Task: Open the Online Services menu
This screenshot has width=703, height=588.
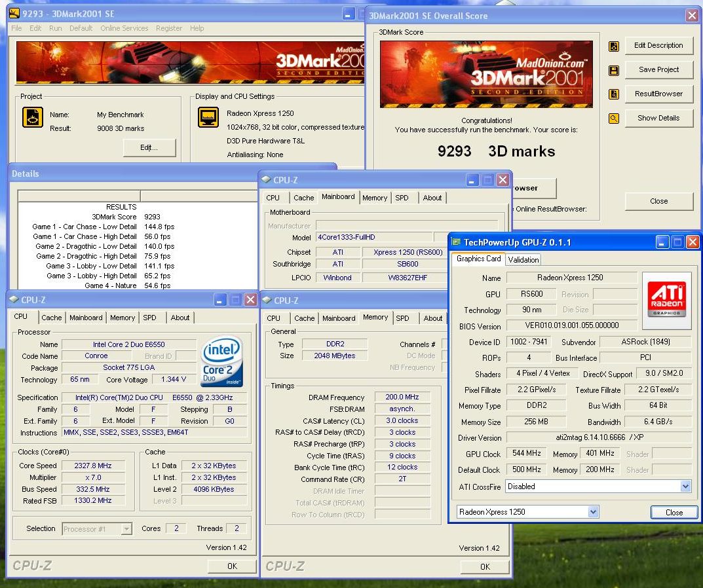Action: tap(124, 28)
